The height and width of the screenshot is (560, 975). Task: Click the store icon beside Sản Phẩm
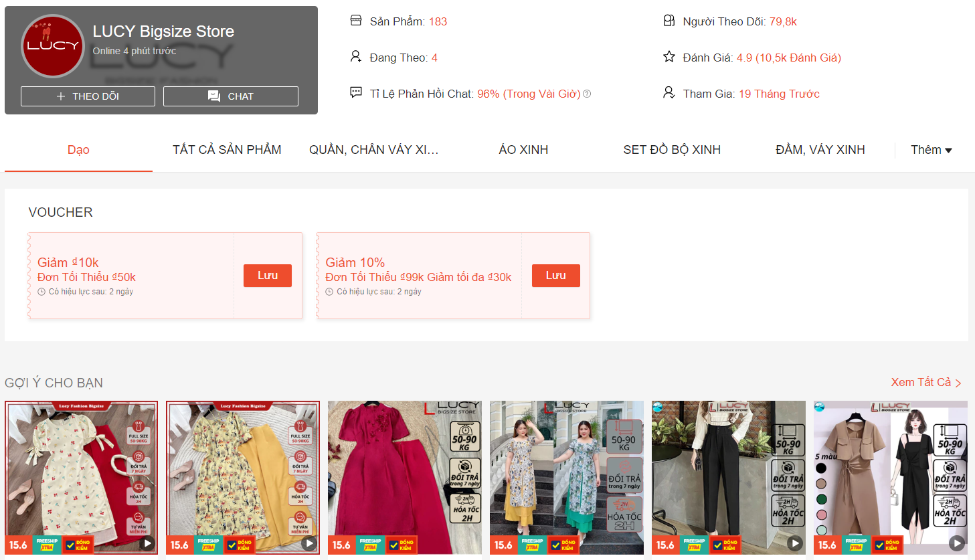tap(356, 21)
